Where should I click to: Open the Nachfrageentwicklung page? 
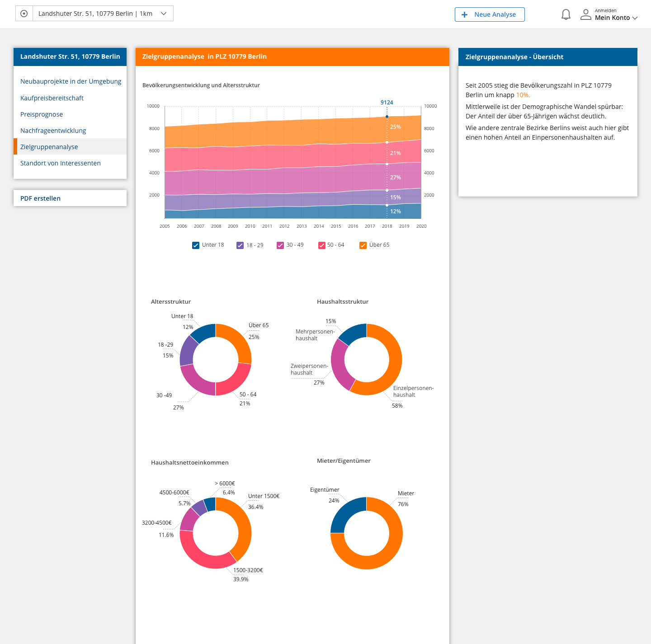(x=53, y=131)
